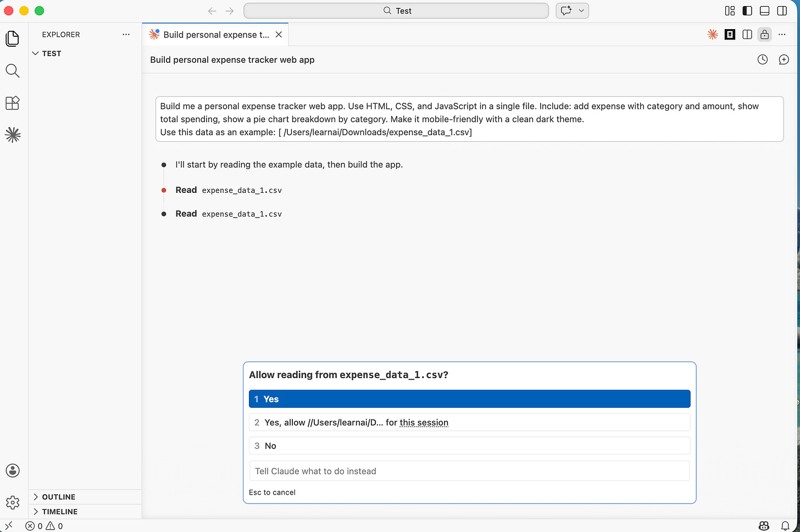The height and width of the screenshot is (532, 800).
Task: Click the user prompt message box
Action: [470, 119]
